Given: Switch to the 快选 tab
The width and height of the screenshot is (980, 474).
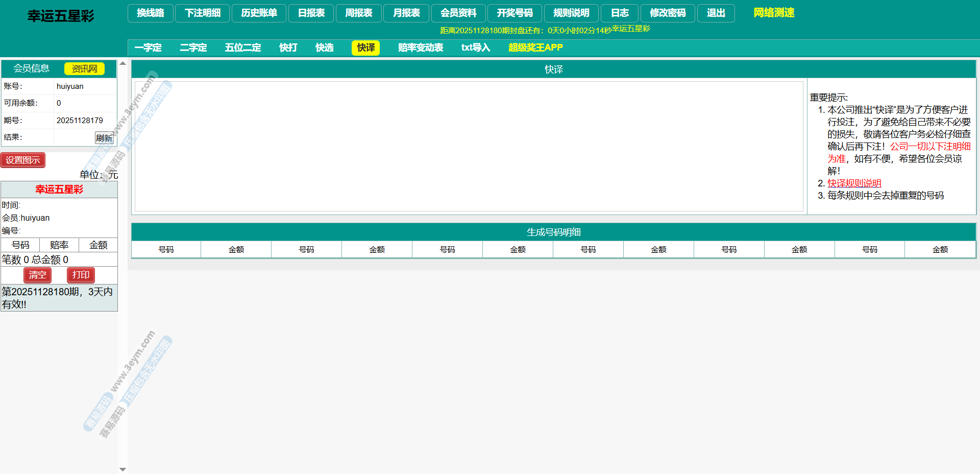Looking at the screenshot, I should 324,48.
